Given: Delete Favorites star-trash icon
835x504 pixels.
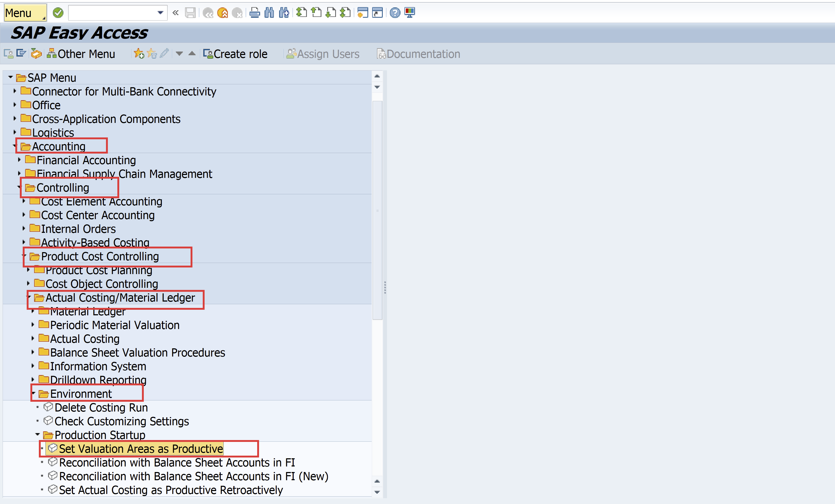Looking at the screenshot, I should 152,54.
